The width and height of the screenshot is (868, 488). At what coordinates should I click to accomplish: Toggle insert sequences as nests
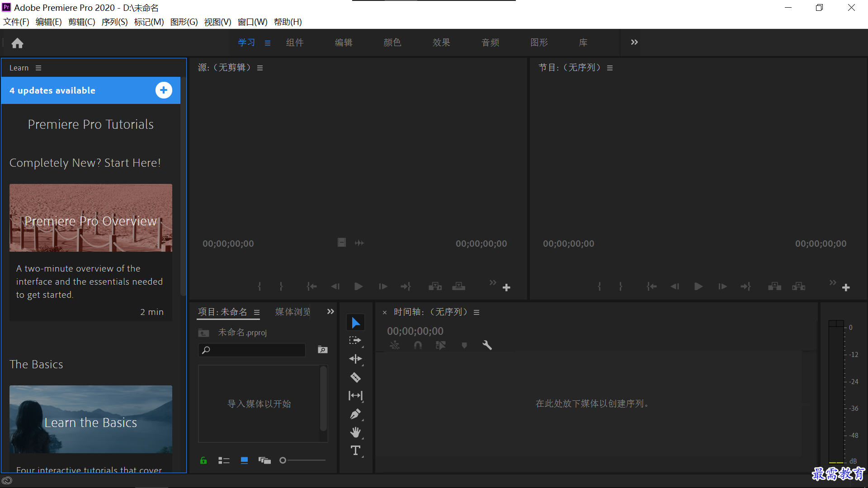395,345
